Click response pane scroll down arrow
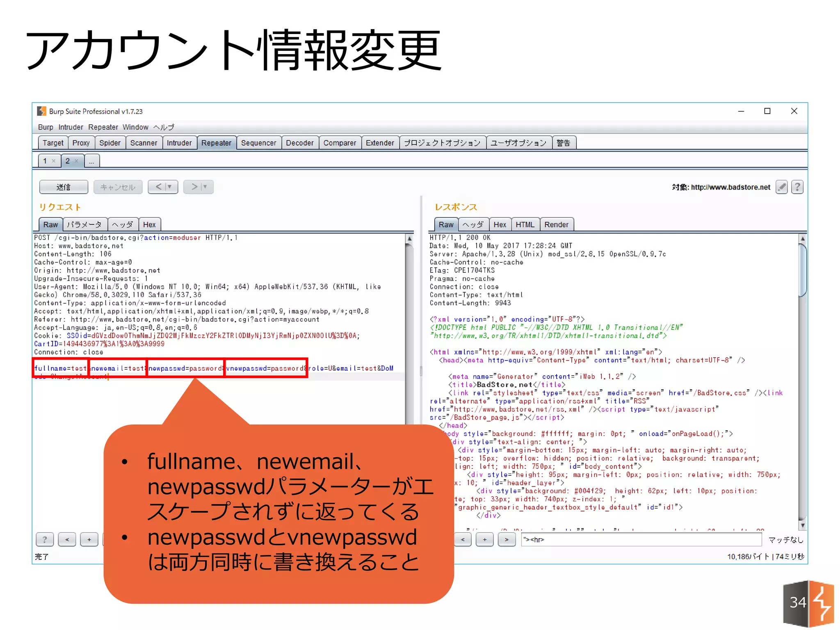Viewport: 840px width, 630px height. tap(803, 525)
